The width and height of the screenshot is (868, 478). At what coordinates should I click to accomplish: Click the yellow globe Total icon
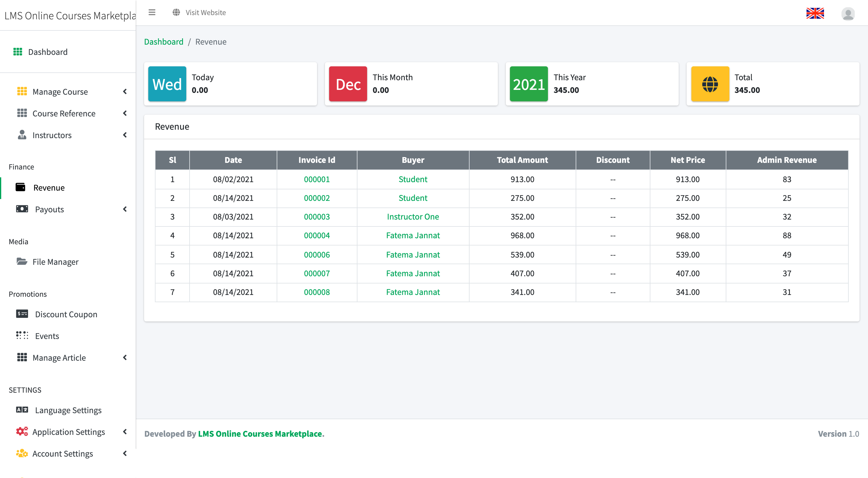[x=710, y=84]
